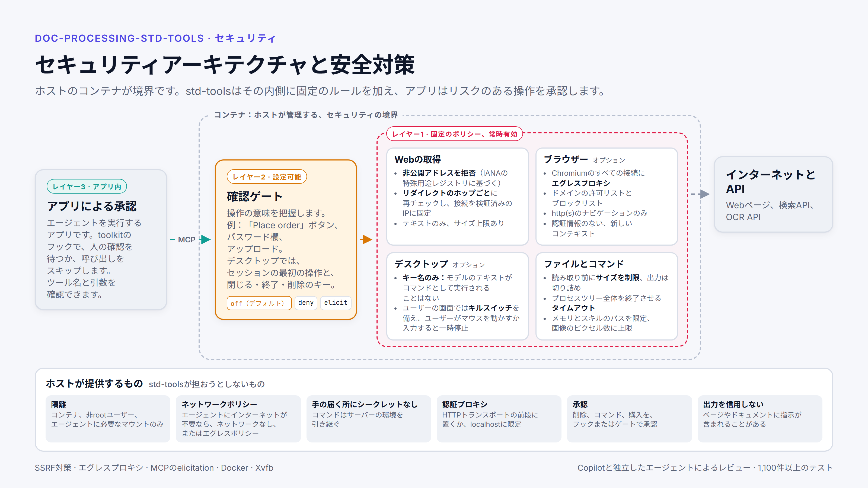Viewport: 868px width, 488px height.
Task: Click the 'レイヤー3 · アプリ内' badge
Action: (x=87, y=187)
